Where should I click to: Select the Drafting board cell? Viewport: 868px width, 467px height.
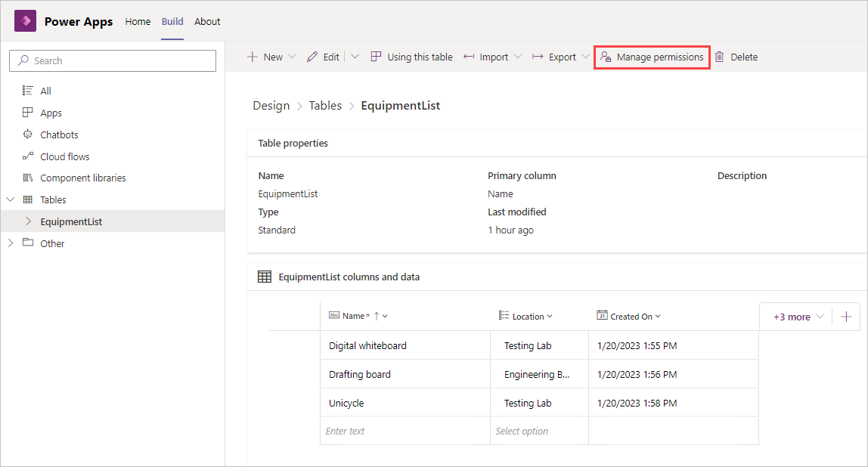405,374
